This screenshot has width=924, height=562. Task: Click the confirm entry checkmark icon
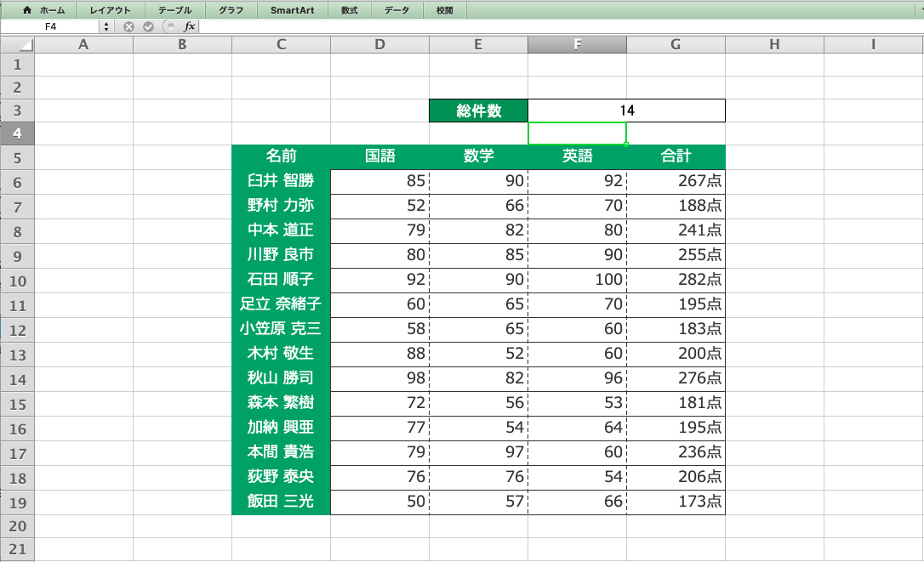pyautogui.click(x=149, y=26)
